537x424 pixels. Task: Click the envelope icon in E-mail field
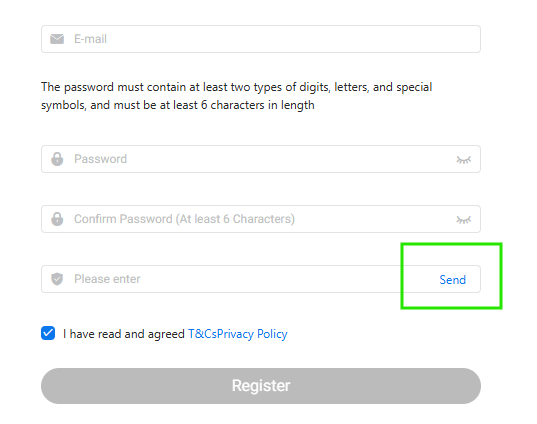pyautogui.click(x=57, y=39)
